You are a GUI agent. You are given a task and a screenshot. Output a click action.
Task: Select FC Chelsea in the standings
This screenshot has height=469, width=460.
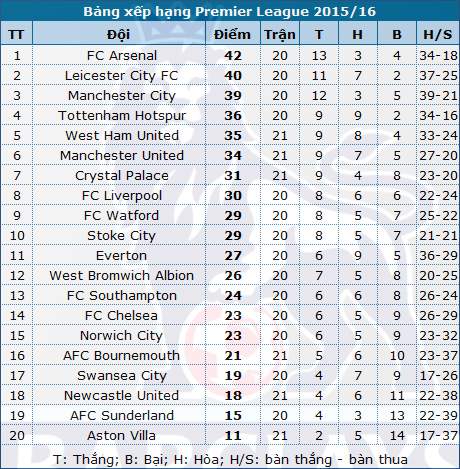point(121,316)
